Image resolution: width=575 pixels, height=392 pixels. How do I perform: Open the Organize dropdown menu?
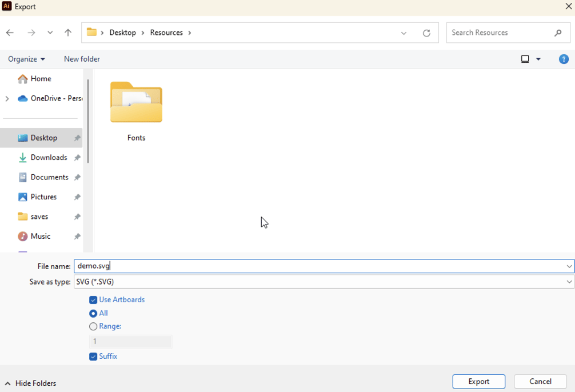click(26, 59)
